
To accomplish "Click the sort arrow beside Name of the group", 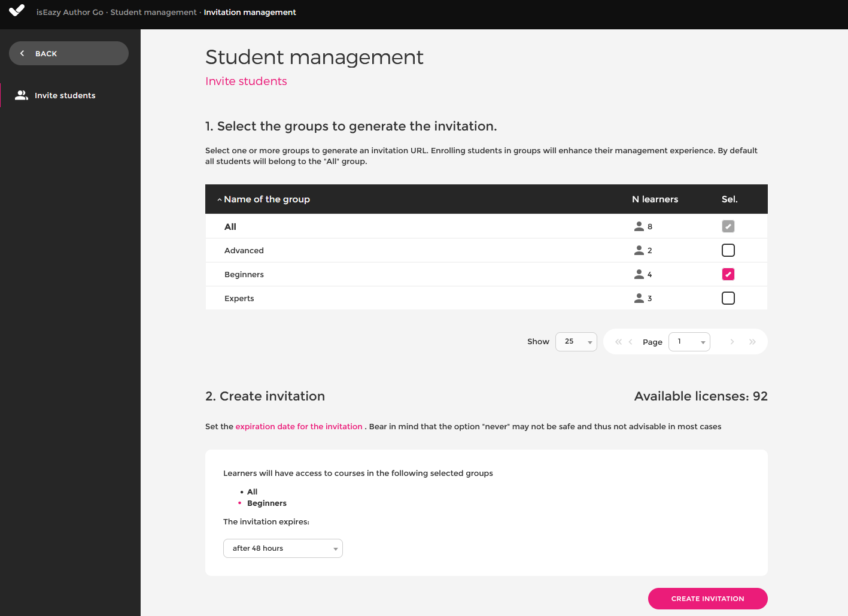I will 219,199.
